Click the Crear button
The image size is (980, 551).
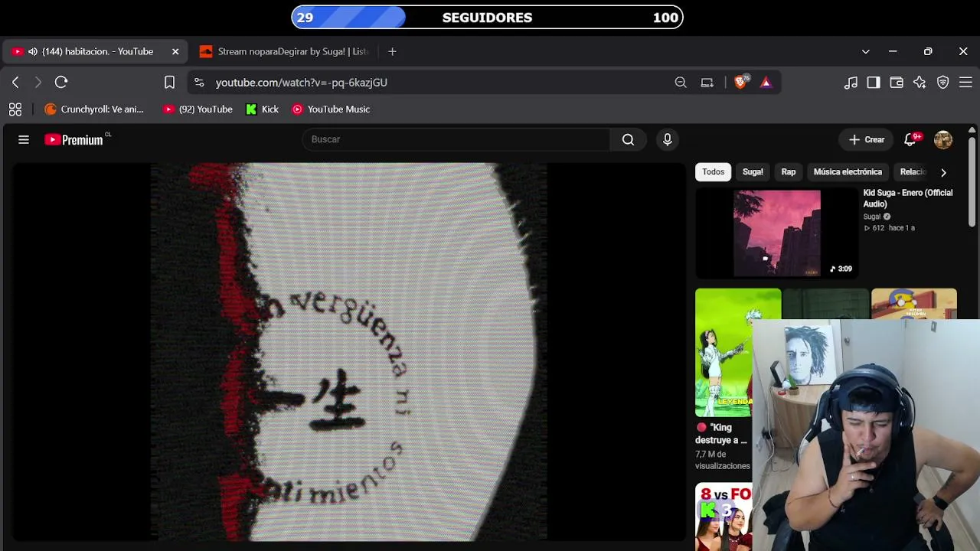(866, 139)
